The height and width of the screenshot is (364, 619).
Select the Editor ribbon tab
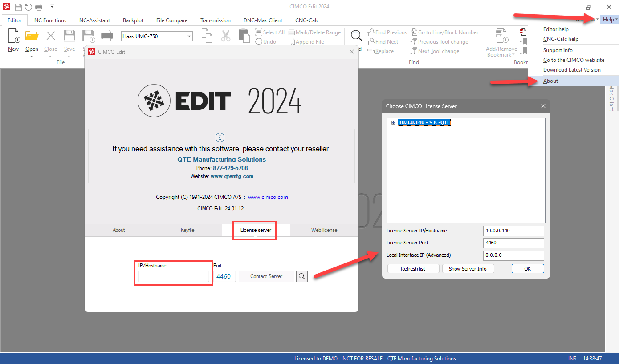(x=15, y=20)
